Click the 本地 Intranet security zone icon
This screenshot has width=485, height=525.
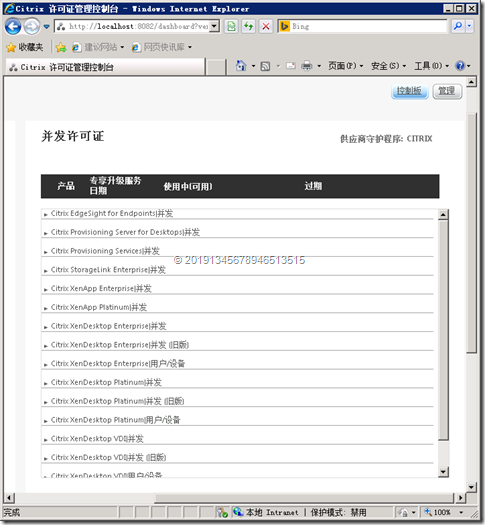coord(238,512)
